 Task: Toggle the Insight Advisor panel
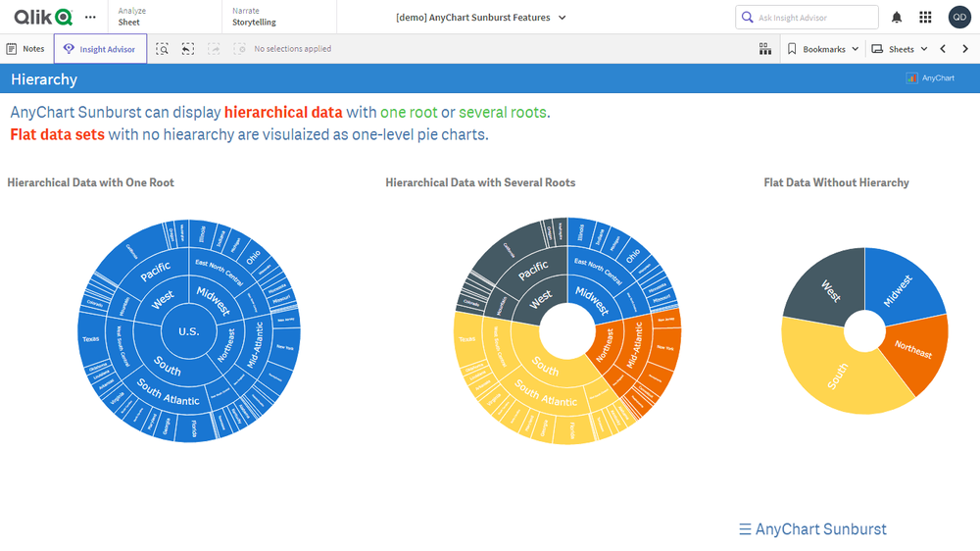tap(100, 49)
